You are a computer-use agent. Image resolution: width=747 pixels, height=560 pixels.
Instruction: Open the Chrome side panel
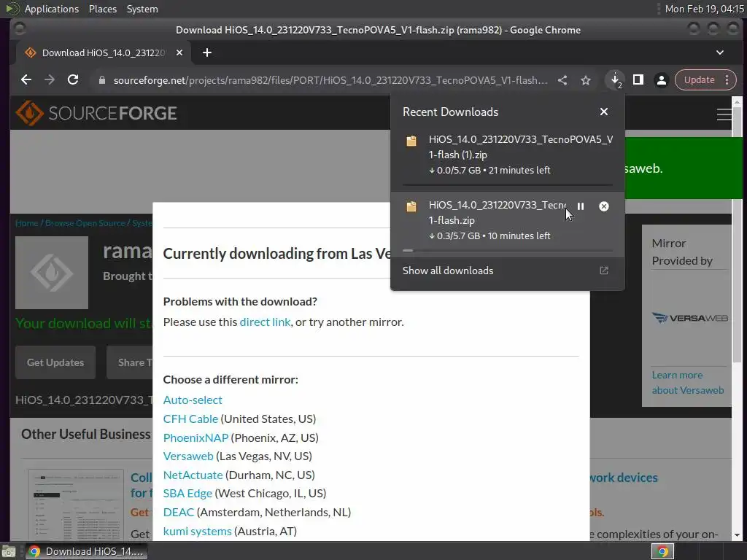638,80
